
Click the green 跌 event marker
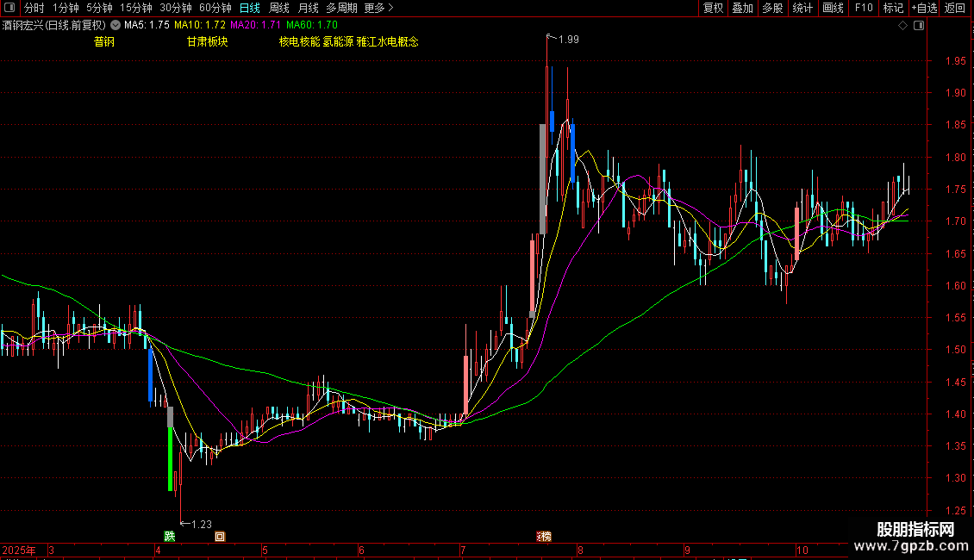pos(170,537)
